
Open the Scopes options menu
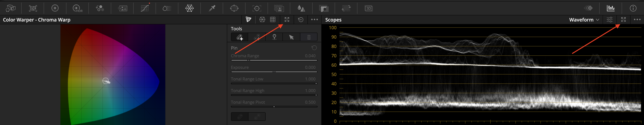point(637,19)
